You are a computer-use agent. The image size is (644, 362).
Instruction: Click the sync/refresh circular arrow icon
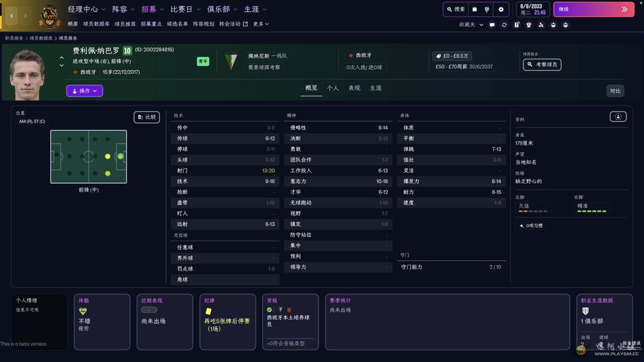[x=505, y=25]
